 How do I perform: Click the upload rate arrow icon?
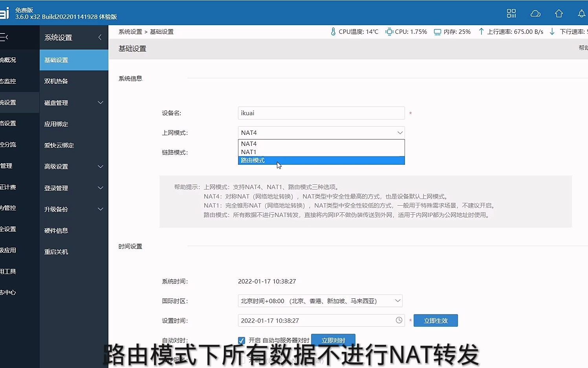point(481,31)
